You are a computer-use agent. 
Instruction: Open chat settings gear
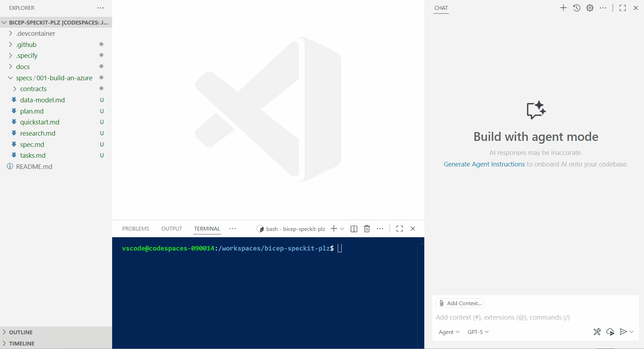(590, 8)
